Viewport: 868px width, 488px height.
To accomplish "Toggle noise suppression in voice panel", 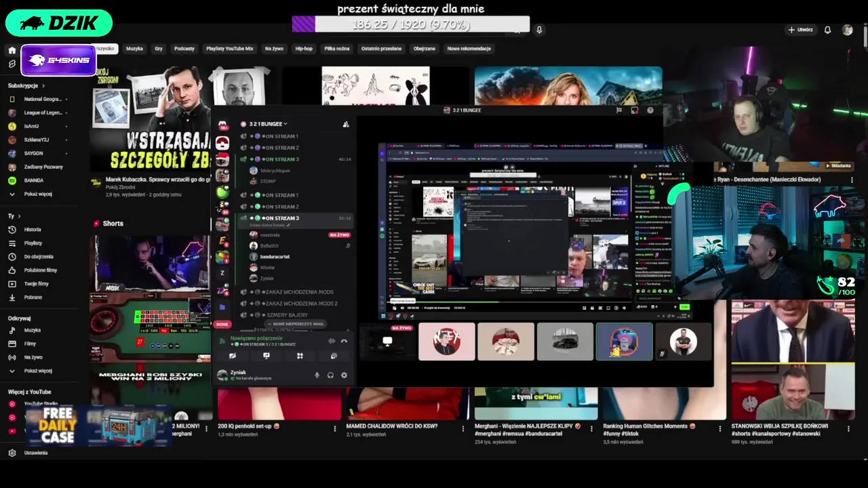I will 331,341.
